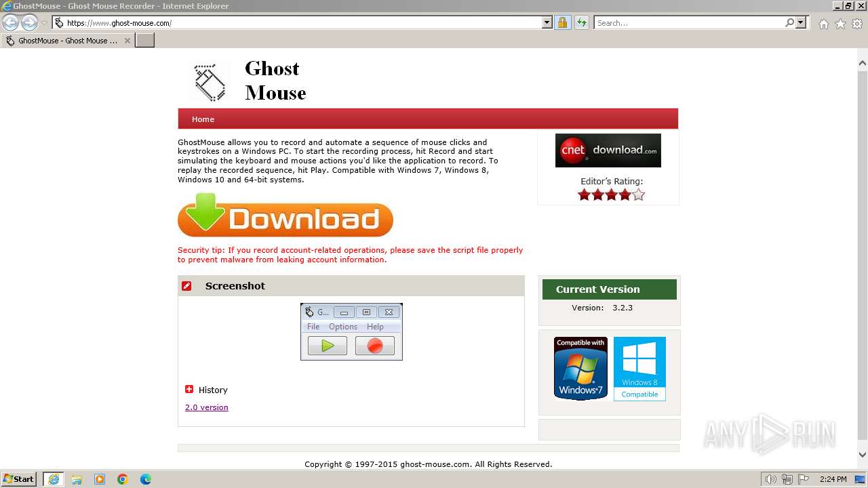Click the Editor's Rating stars

click(x=611, y=195)
